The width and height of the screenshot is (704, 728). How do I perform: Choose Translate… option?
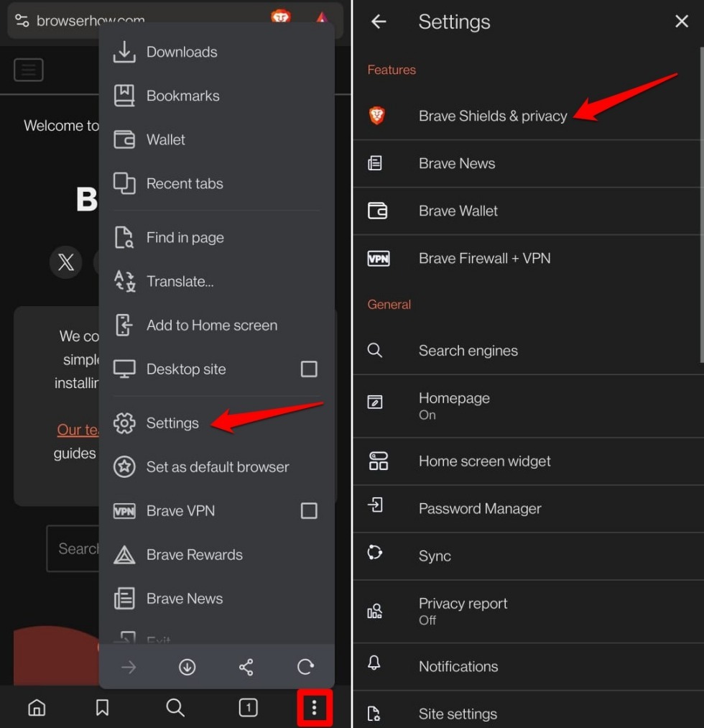(x=216, y=282)
